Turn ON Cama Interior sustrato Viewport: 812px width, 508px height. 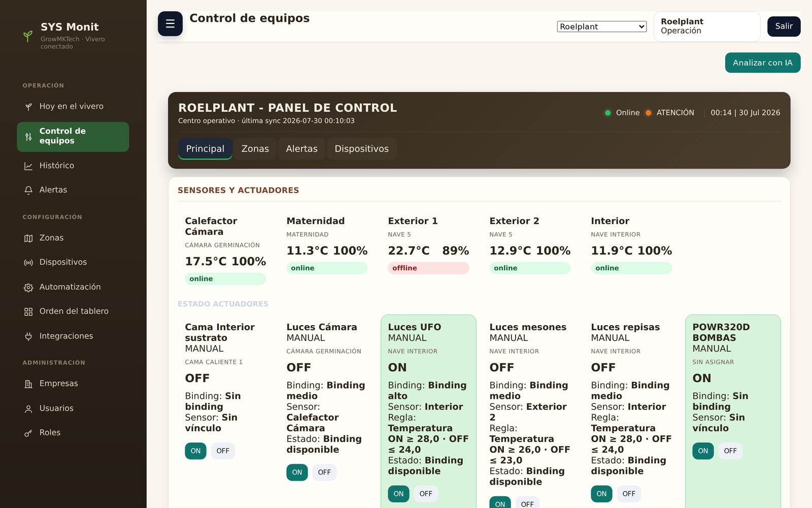[195, 451]
